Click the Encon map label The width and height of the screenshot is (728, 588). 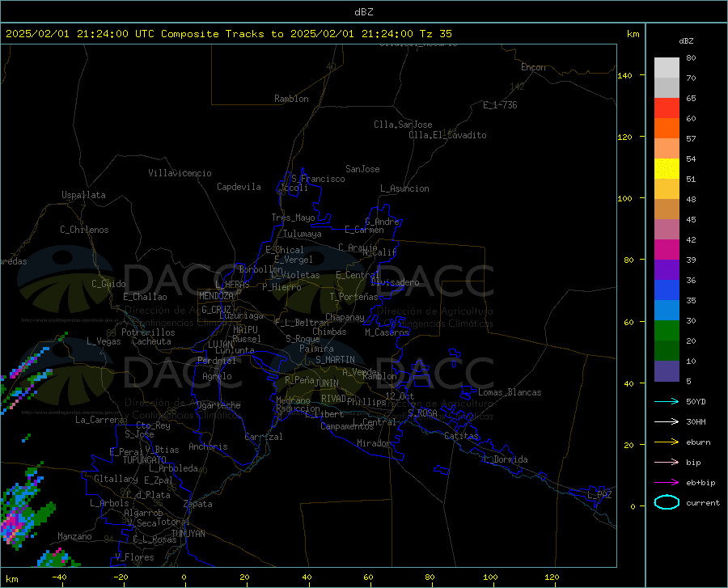point(533,67)
